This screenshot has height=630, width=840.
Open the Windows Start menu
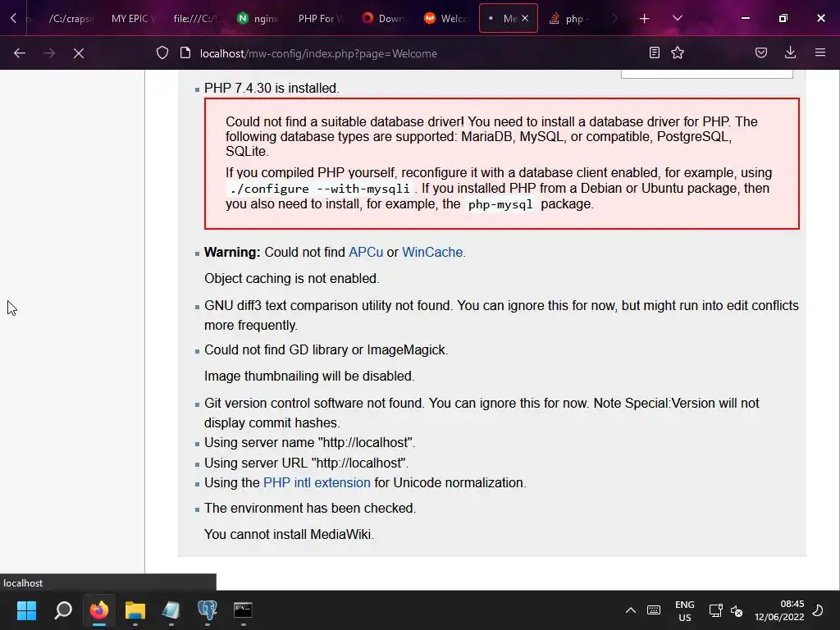[x=26, y=610]
